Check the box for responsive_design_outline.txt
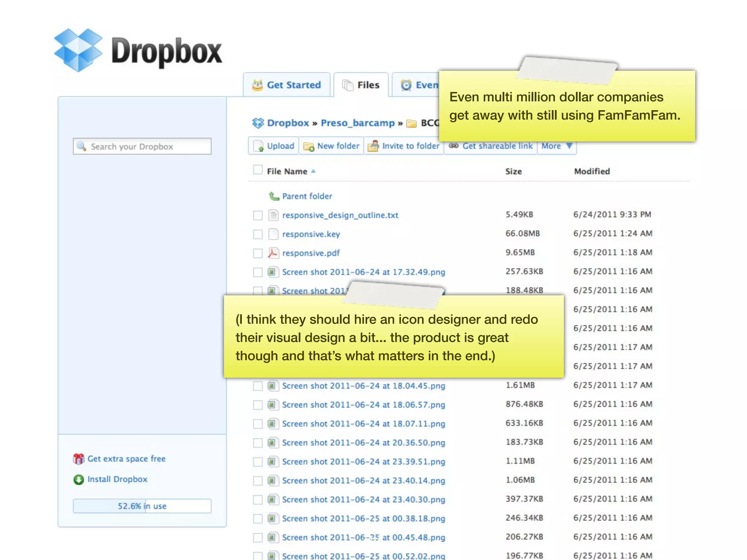 tap(258, 215)
